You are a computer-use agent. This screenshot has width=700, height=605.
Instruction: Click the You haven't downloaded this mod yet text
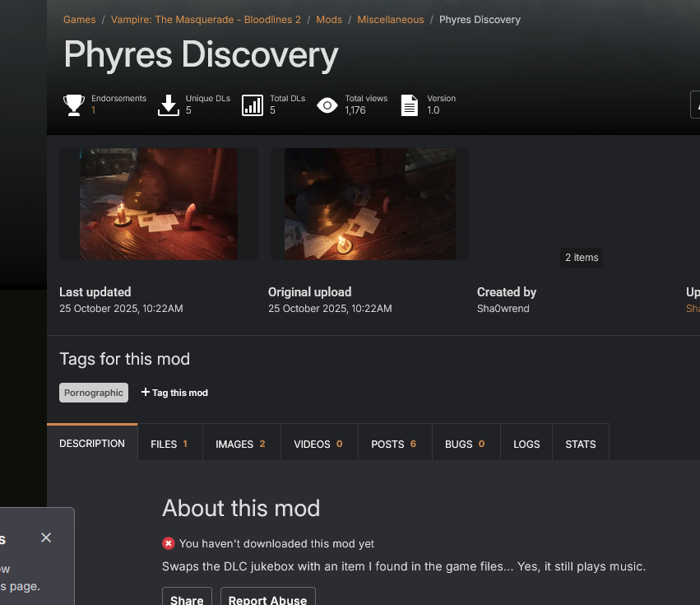[x=276, y=543]
